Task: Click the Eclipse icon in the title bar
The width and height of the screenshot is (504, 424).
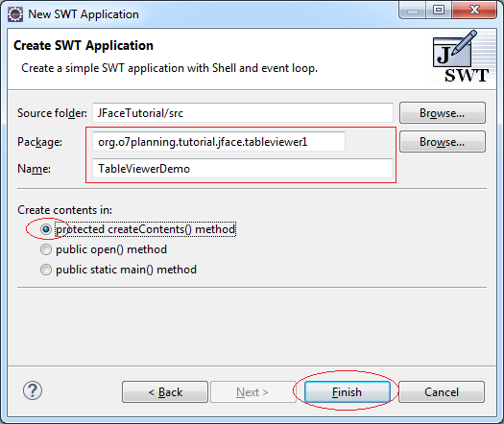Action: pyautogui.click(x=15, y=14)
